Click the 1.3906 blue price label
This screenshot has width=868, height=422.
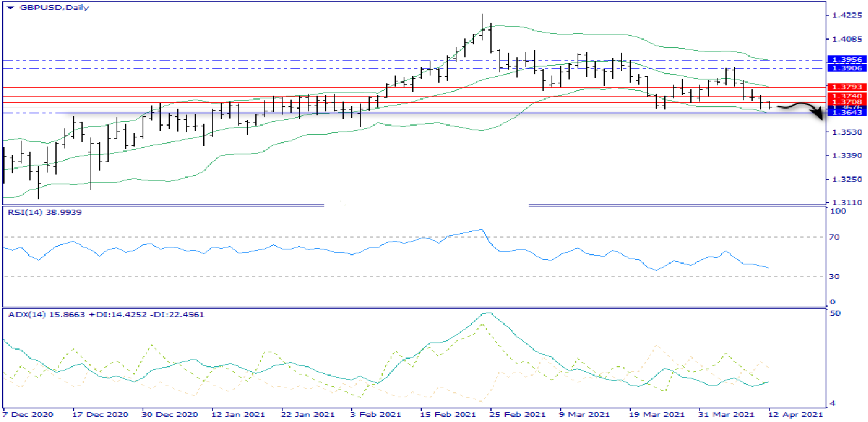[x=845, y=68]
